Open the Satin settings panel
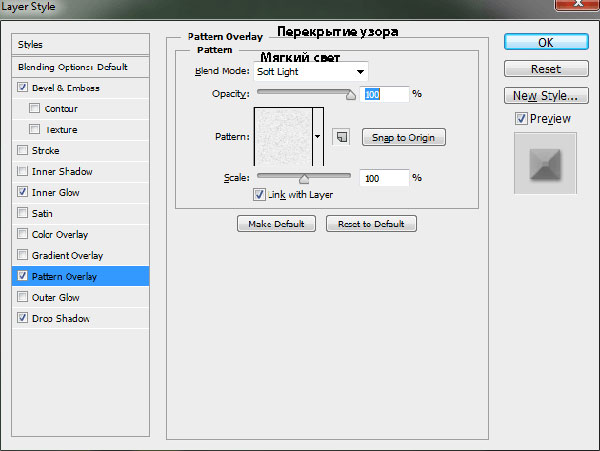Viewport: 600px width, 451px height. coord(42,213)
